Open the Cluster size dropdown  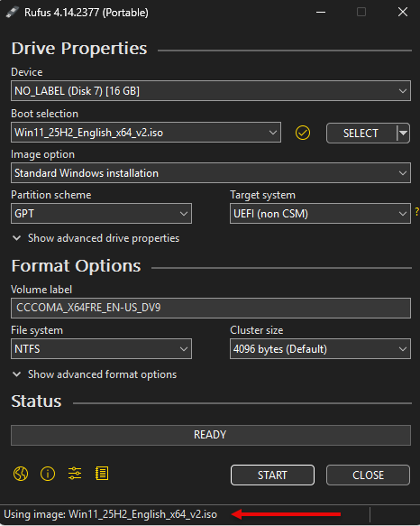point(320,349)
